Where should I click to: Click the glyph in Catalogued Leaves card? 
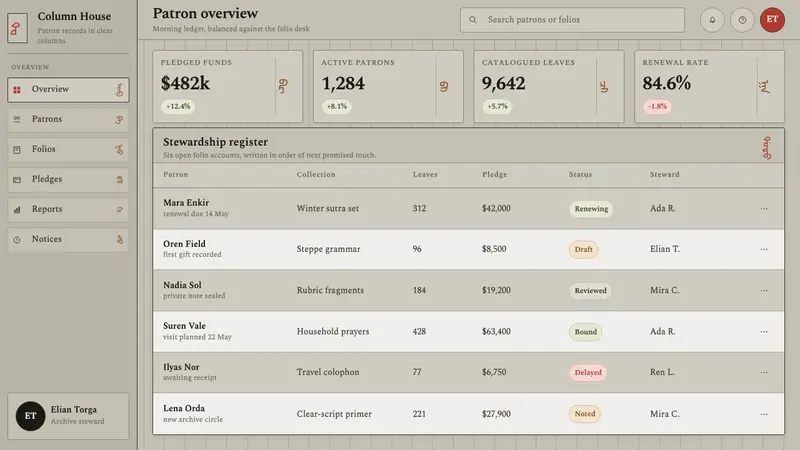tap(604, 87)
